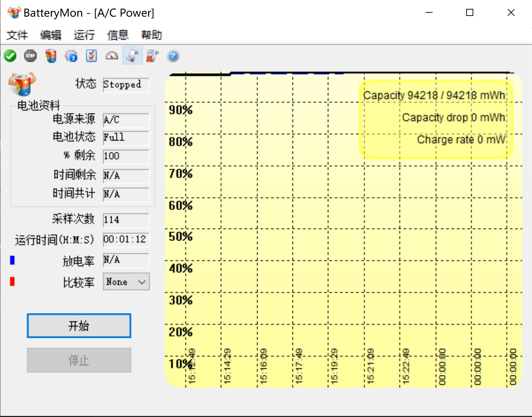Open the battery information toolbar icon
This screenshot has height=417, width=532.
51,56
